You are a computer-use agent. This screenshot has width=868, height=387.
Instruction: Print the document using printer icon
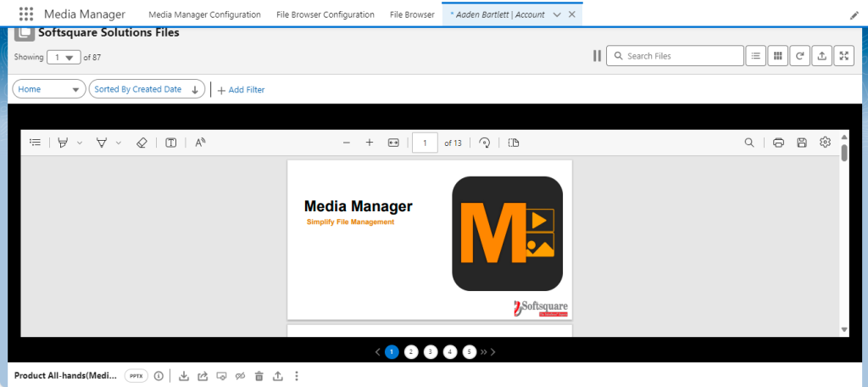click(x=778, y=143)
